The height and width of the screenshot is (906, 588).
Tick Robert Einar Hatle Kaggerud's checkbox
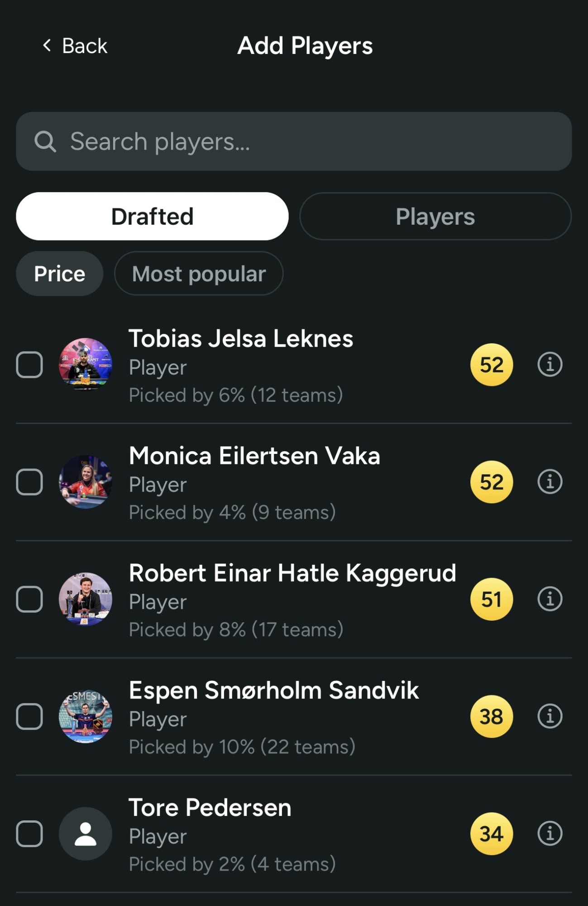pyautogui.click(x=29, y=599)
